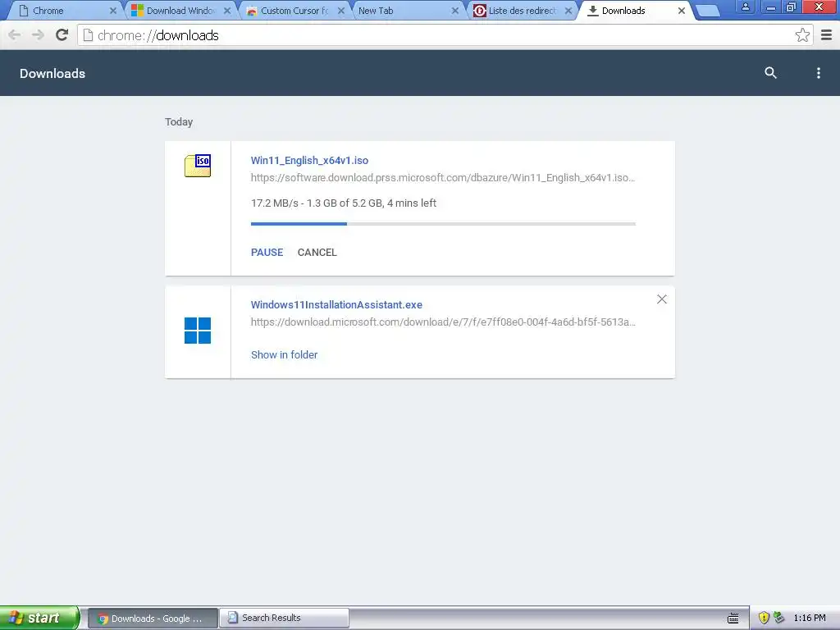Click the software.download.prss.microsoft.com source URL

pos(442,178)
